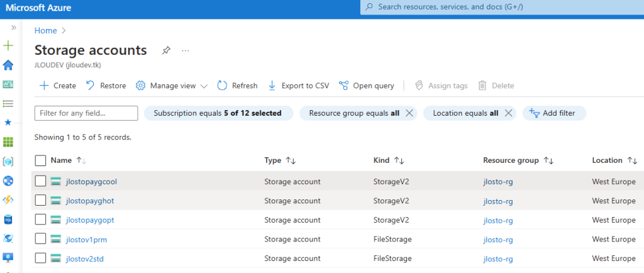Open the SQL databases icon in sidebar
Image resolution: width=644 pixels, height=273 pixels.
click(x=8, y=220)
